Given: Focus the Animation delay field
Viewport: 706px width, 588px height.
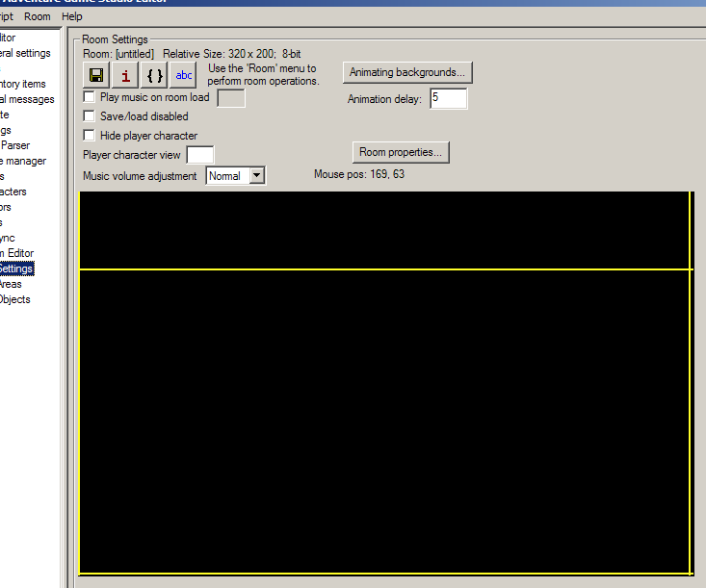Looking at the screenshot, I should pyautogui.click(x=449, y=98).
